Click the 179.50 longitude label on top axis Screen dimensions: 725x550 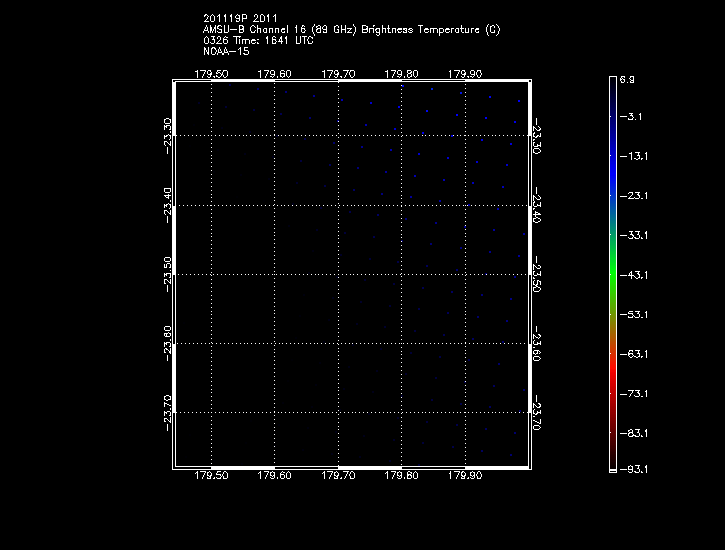point(211,73)
